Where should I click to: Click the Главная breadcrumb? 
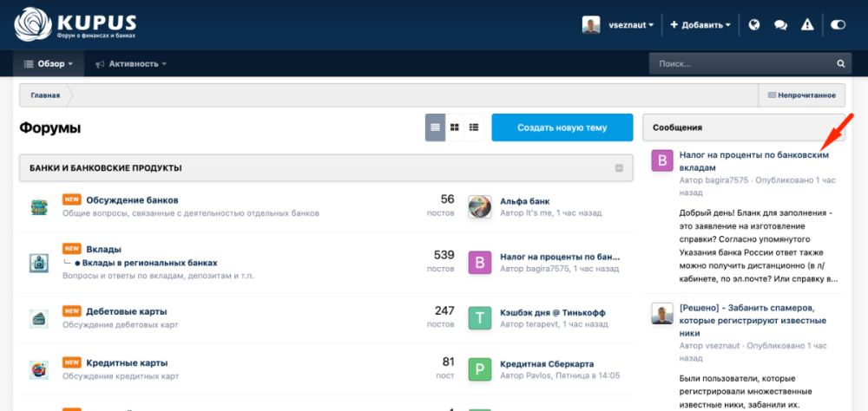pos(45,95)
